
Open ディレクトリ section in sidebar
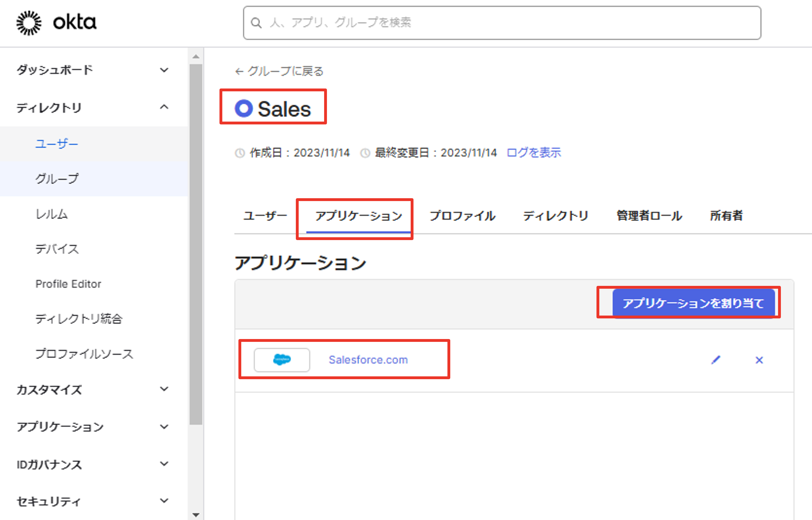point(49,108)
